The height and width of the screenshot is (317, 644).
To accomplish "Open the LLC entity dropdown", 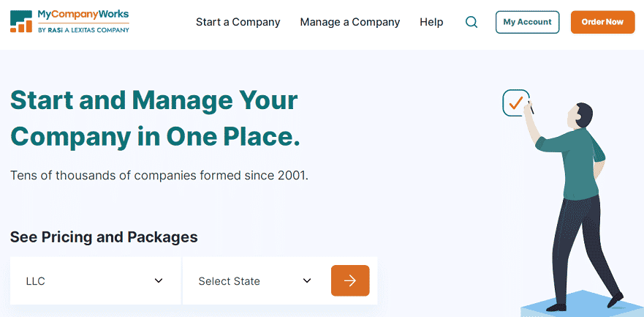I will pos(95,281).
